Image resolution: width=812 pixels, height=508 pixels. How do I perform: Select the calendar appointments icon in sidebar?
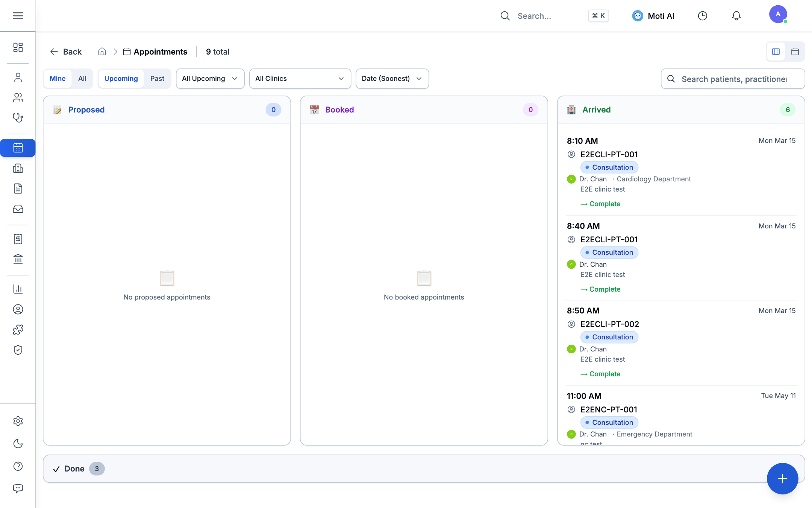(18, 148)
